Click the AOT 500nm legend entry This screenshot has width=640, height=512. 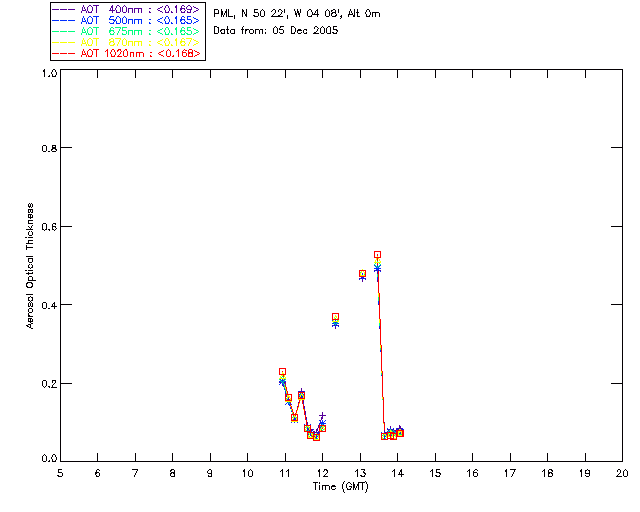127,20
